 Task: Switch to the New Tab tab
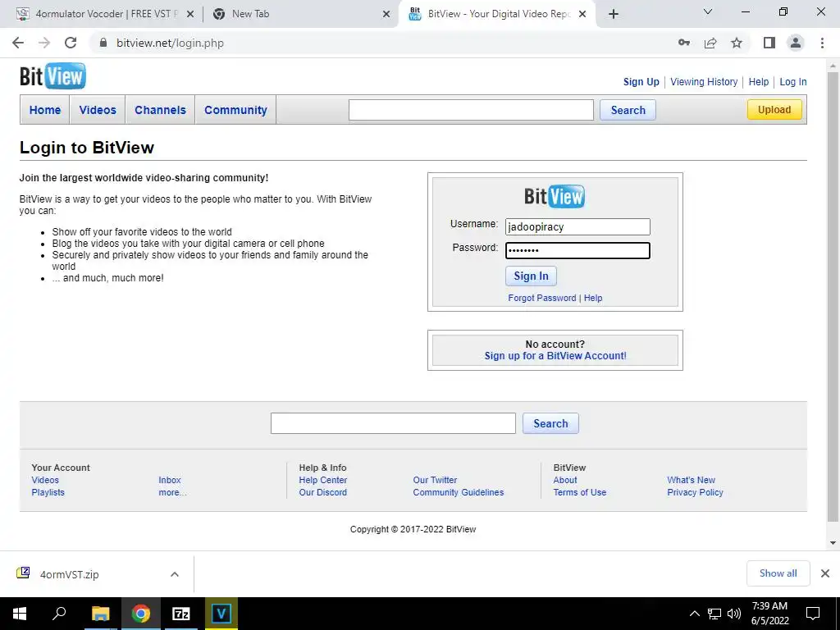pos(300,14)
